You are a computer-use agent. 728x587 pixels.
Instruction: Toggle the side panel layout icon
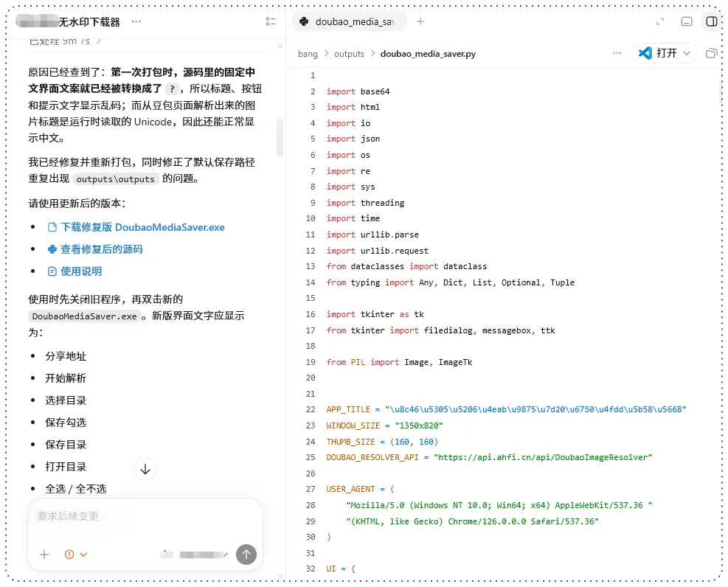711,21
